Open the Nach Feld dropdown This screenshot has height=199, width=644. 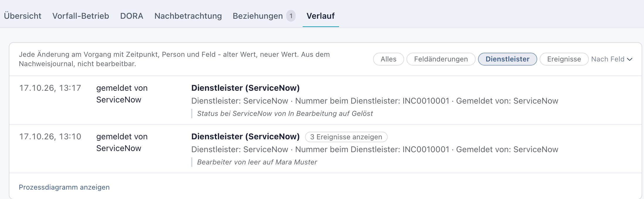[612, 59]
